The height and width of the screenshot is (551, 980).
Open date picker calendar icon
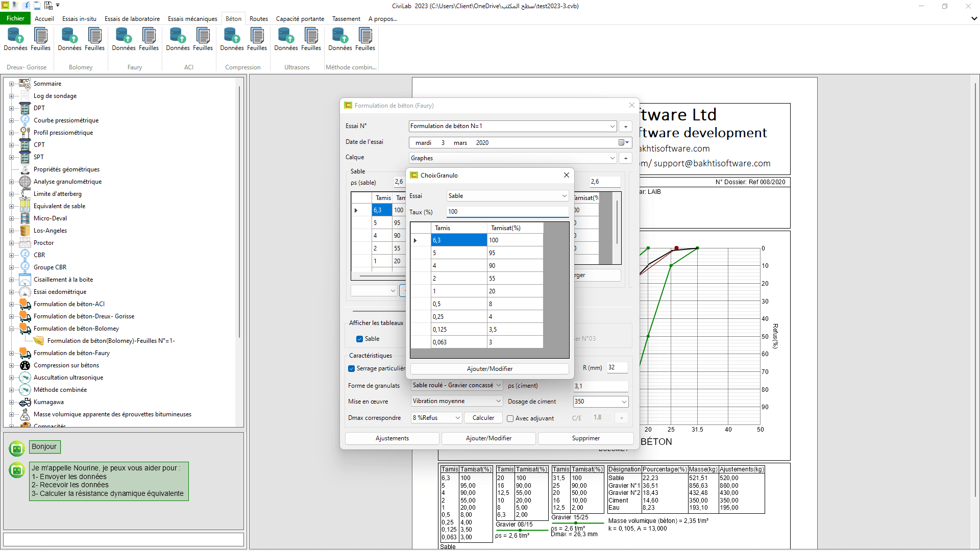point(624,143)
